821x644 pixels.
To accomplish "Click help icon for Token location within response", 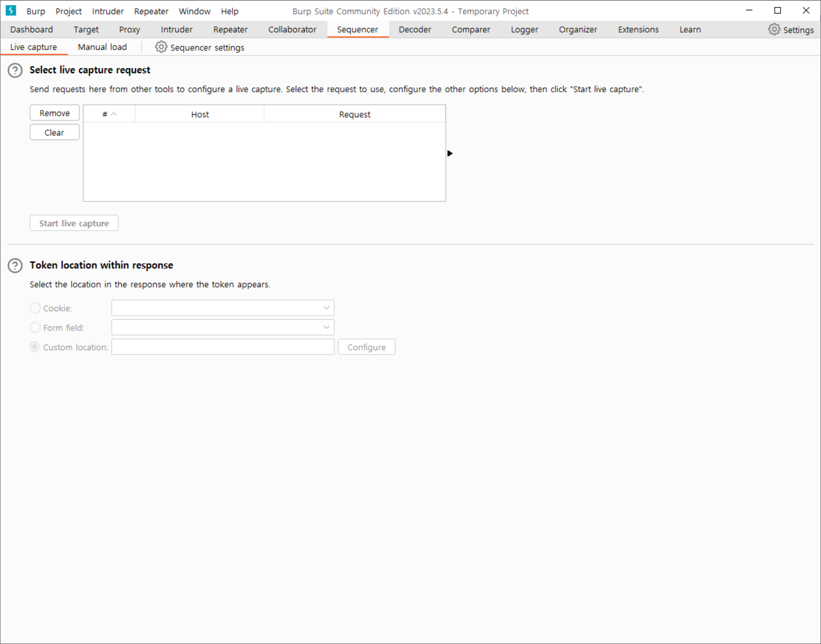I will (15, 266).
